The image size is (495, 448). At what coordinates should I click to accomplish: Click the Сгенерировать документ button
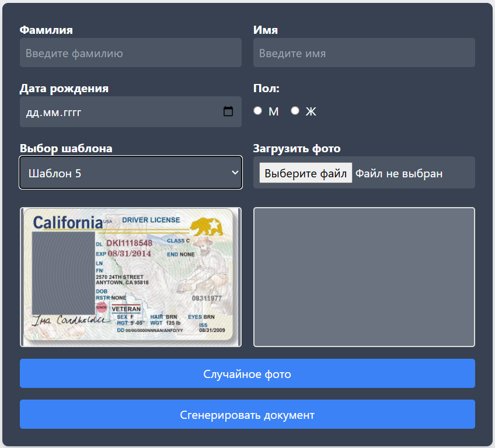pyautogui.click(x=247, y=415)
